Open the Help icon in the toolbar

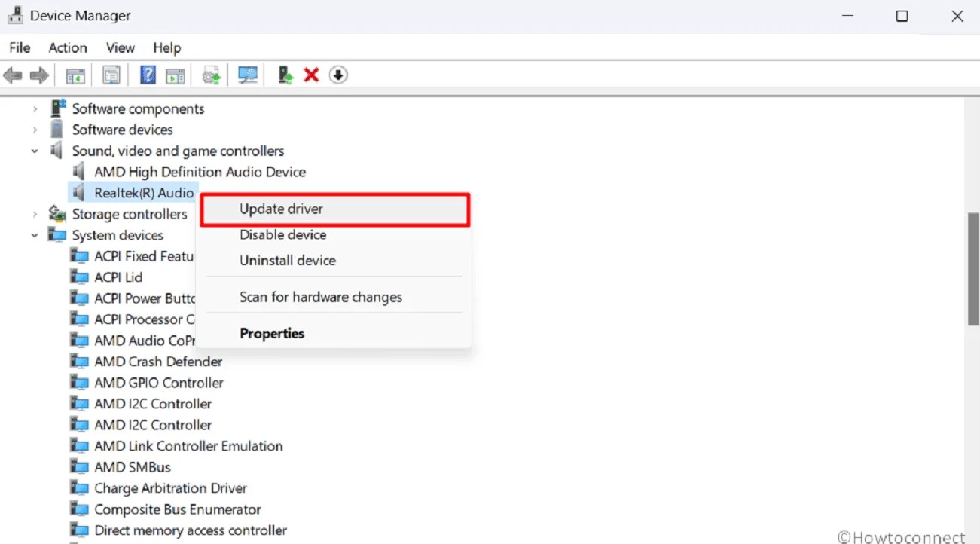click(148, 74)
